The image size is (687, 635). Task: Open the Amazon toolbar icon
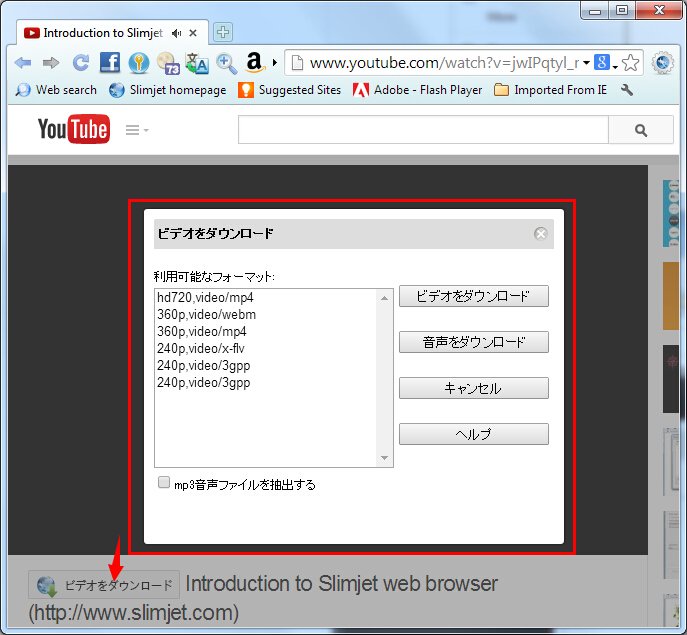tap(255, 62)
